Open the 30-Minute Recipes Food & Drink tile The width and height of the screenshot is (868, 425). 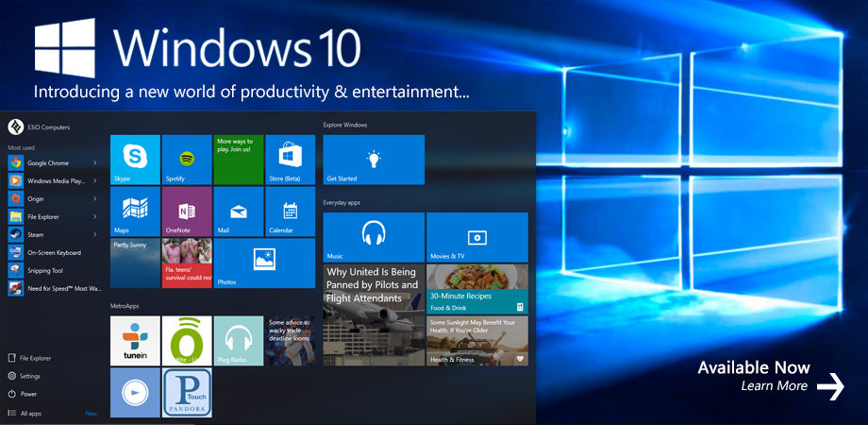[477, 289]
